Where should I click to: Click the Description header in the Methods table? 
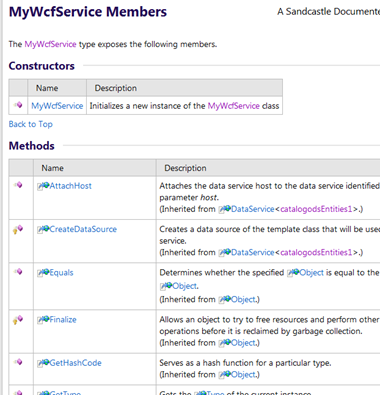[185, 168]
